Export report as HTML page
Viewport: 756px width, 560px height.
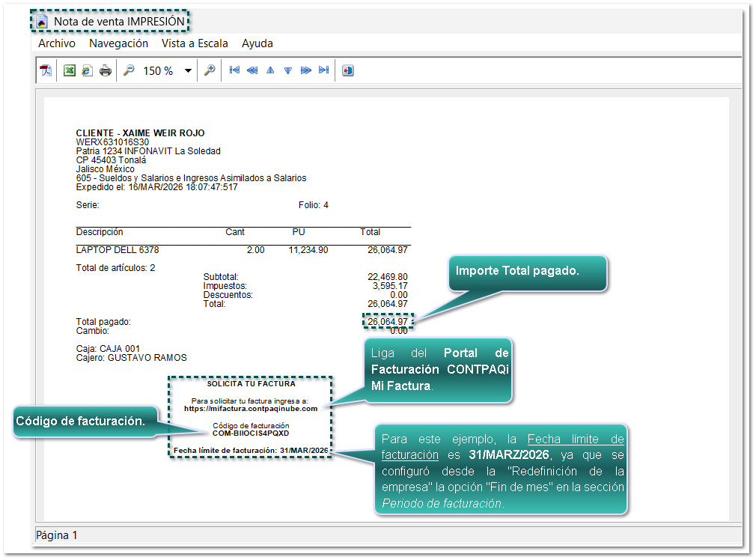(87, 70)
